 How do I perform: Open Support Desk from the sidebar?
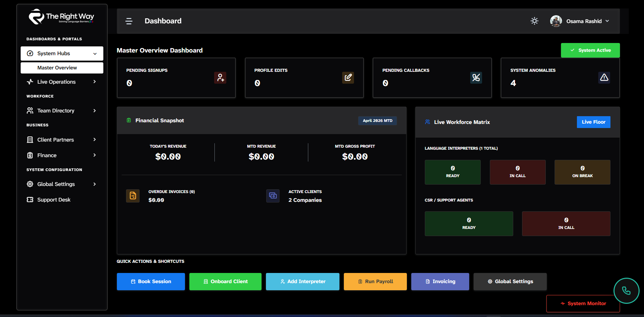point(54,200)
